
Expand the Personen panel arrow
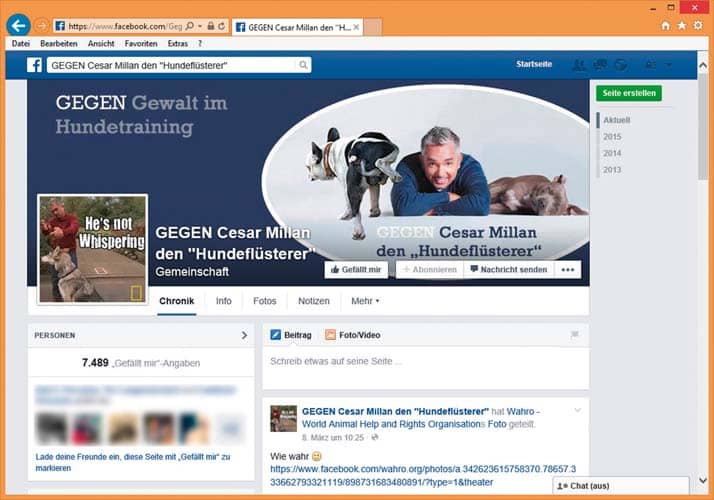click(244, 335)
